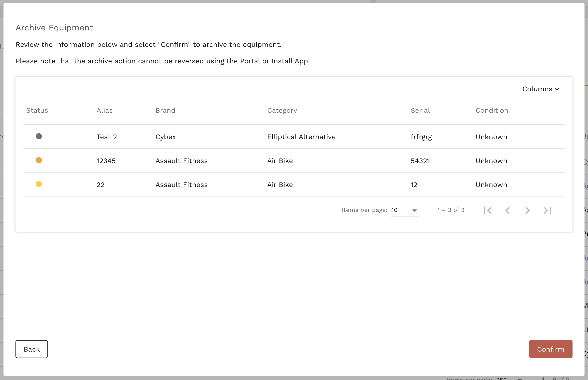This screenshot has height=380, width=588.
Task: Click the Alias column header
Action: [104, 110]
